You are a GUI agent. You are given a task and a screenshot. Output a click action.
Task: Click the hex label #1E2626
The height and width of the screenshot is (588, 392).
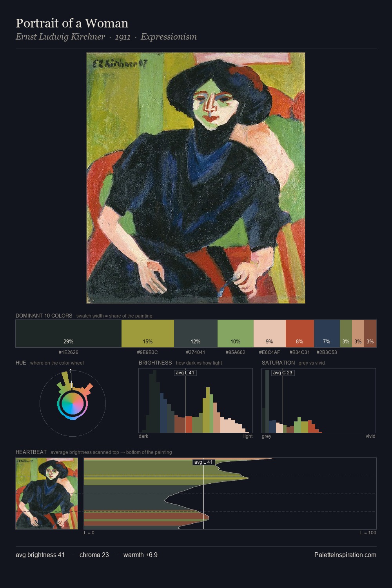69,352
